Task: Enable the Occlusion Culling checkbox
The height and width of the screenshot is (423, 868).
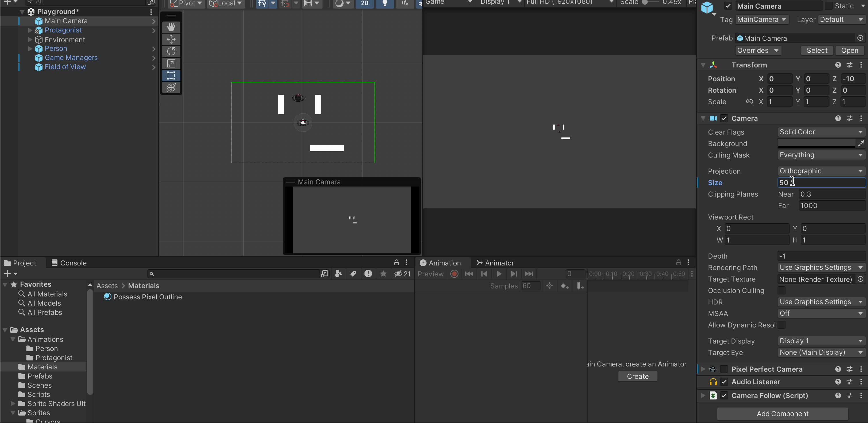Action: pyautogui.click(x=782, y=290)
